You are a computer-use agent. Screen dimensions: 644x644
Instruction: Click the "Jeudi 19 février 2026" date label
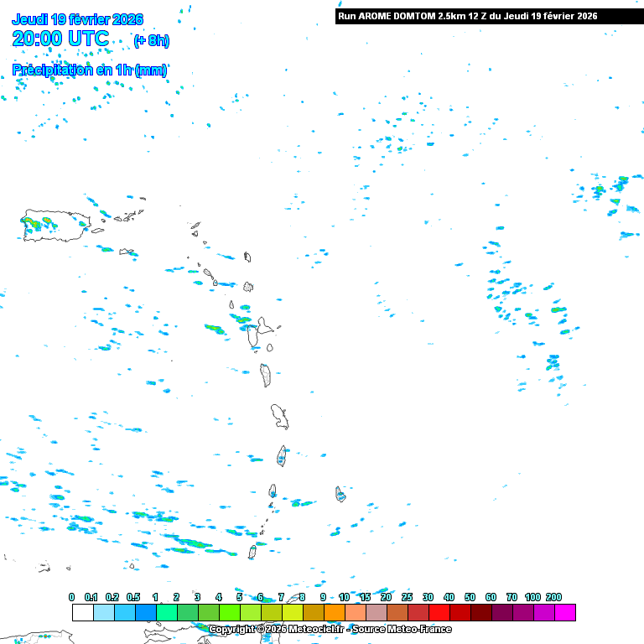point(77,19)
